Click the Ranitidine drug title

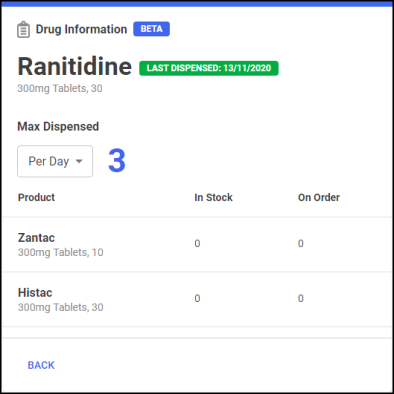(75, 66)
